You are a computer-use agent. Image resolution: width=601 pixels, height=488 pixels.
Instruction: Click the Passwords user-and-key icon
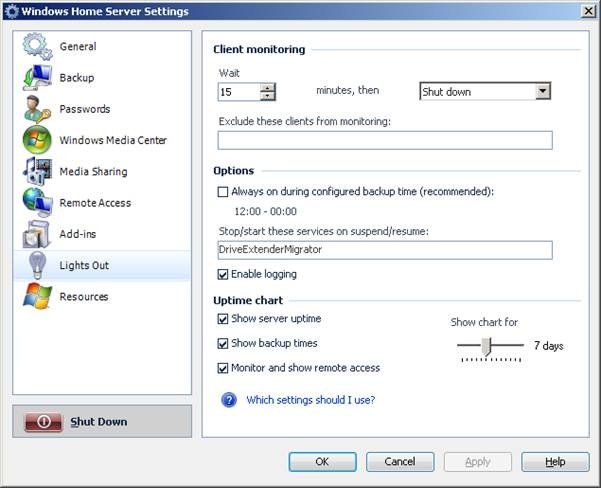click(37, 109)
